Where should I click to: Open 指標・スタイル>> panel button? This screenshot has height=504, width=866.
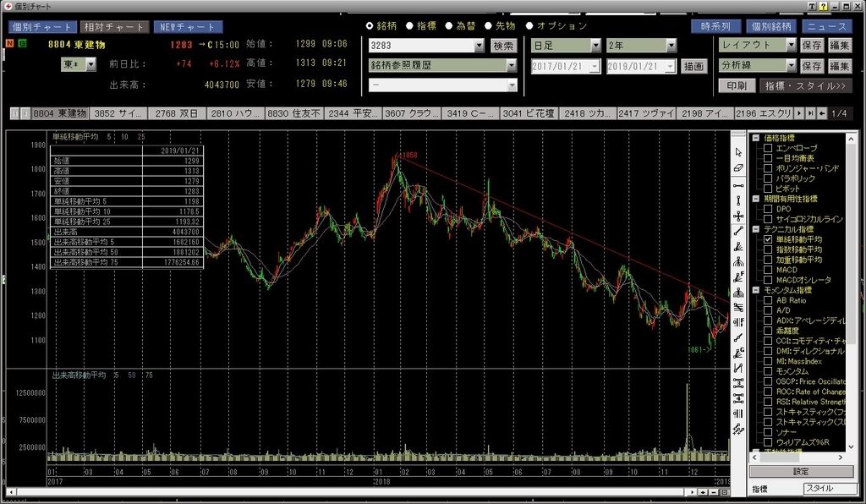[x=806, y=85]
